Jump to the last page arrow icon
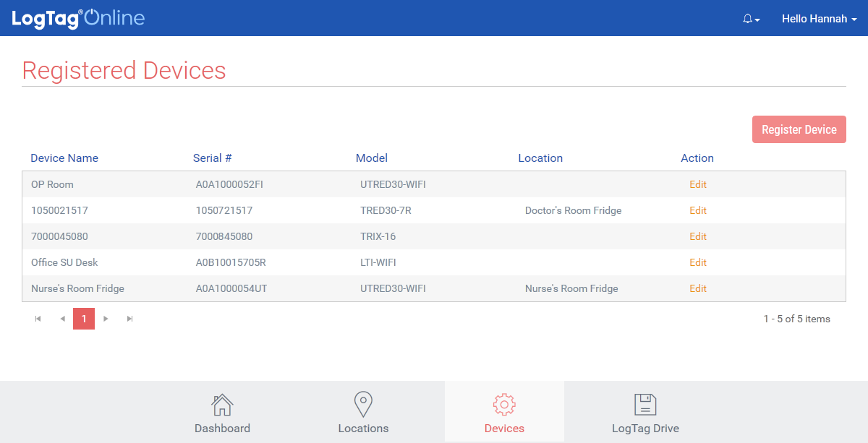Screen dimensions: 868x443 tap(130, 318)
